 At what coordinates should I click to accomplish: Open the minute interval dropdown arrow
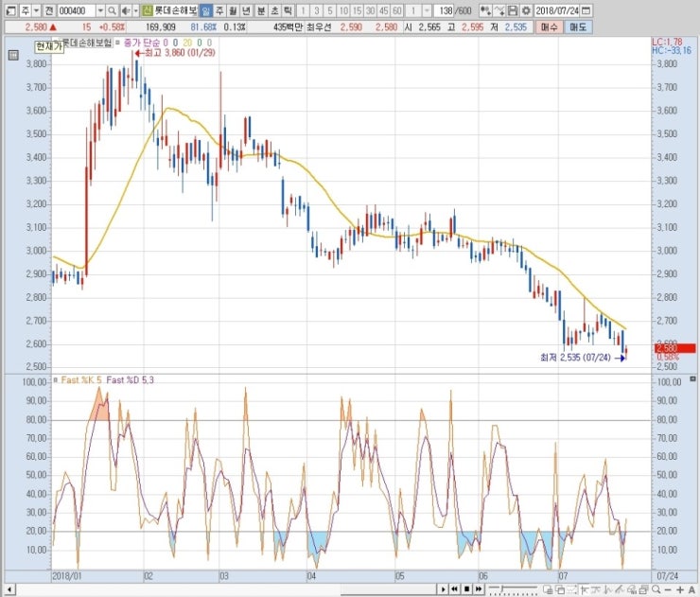point(426,10)
